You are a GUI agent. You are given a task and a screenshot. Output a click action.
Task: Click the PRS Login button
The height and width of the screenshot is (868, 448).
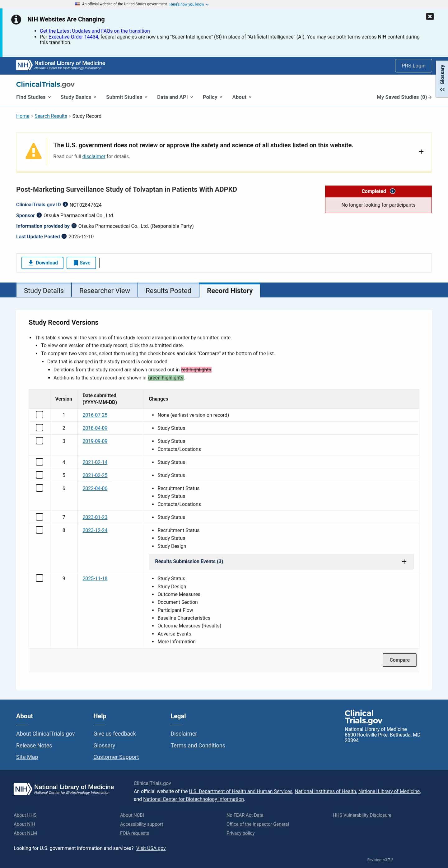coord(413,66)
